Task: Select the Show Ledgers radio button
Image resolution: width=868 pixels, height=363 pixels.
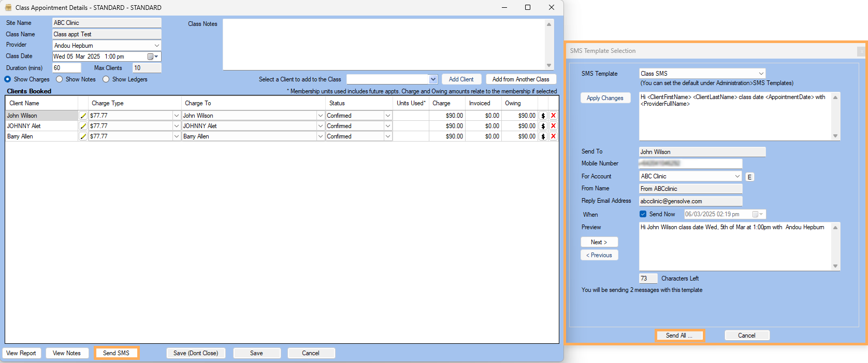Action: click(106, 79)
